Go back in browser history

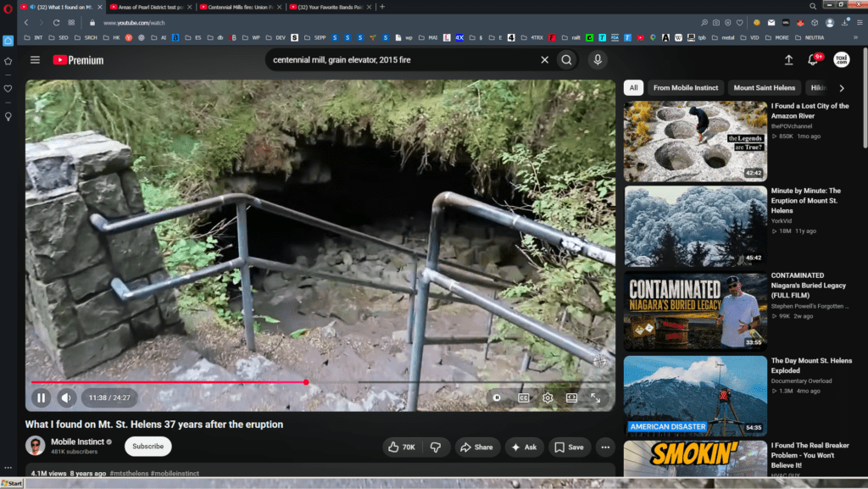click(26, 23)
